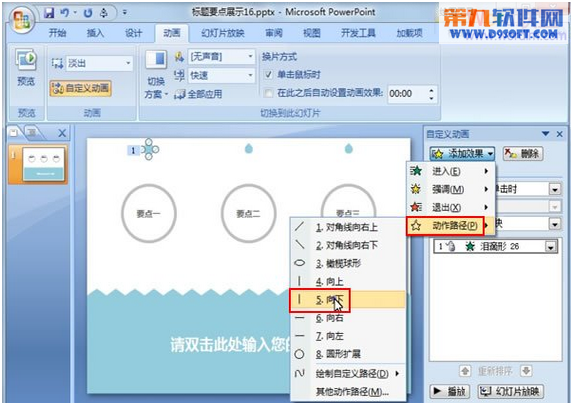Image resolution: width=571 pixels, height=407 pixels.
Task: Redo using the quick access toolbar icon
Action: pos(88,13)
